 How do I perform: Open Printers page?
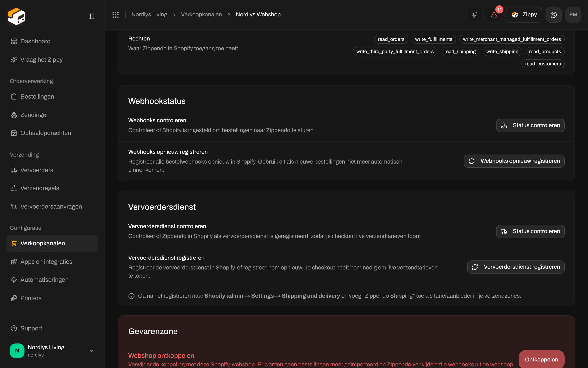pyautogui.click(x=52, y=298)
